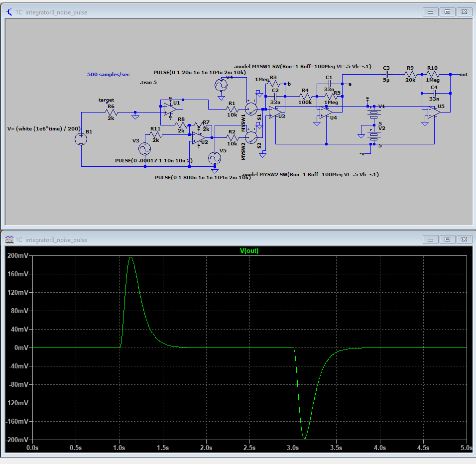Screen dimensions: 476x464
Task: Select the V3 voltage source
Action: click(145, 148)
